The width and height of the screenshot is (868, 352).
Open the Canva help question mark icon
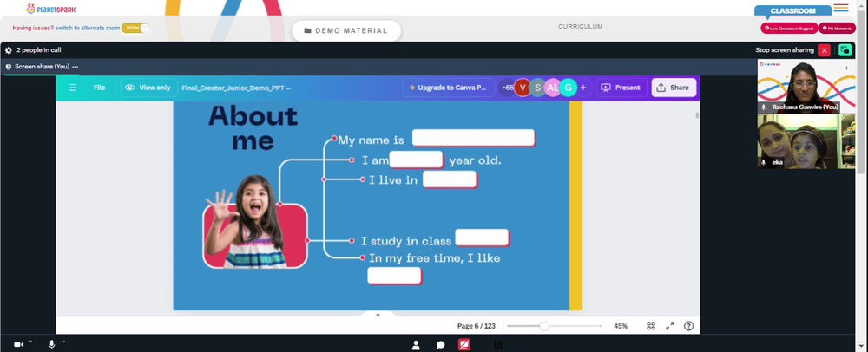pyautogui.click(x=688, y=326)
